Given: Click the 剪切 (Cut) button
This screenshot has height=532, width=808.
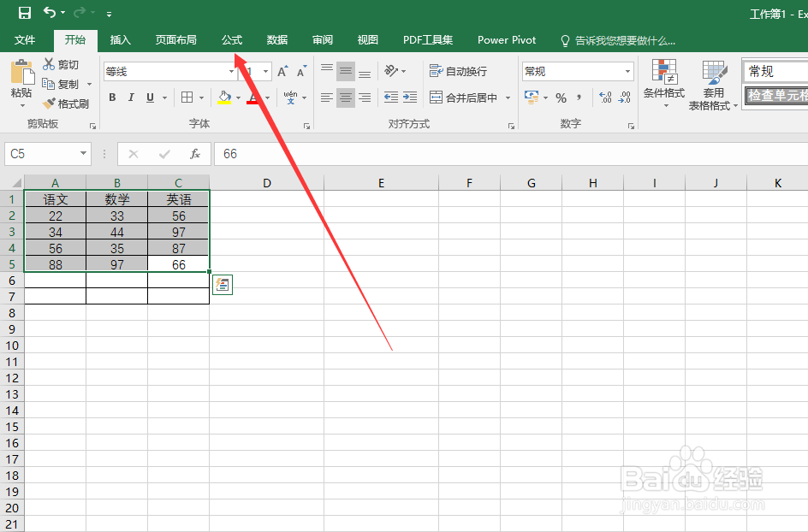Looking at the screenshot, I should pos(62,64).
